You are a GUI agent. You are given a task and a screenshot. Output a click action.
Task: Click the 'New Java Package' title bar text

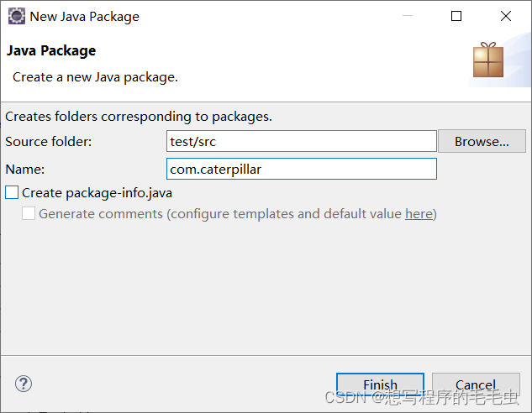pyautogui.click(x=84, y=16)
